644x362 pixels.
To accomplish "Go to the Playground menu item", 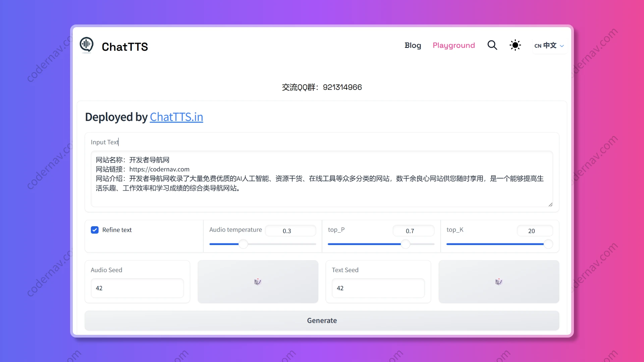I will 453,45.
